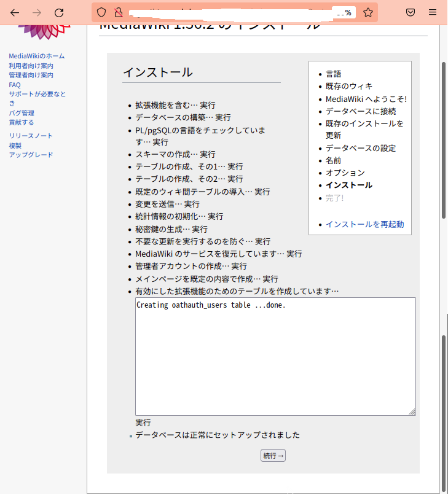Image resolution: width=448 pixels, height=495 pixels.
Task: Save the page to Pocket
Action: click(410, 13)
